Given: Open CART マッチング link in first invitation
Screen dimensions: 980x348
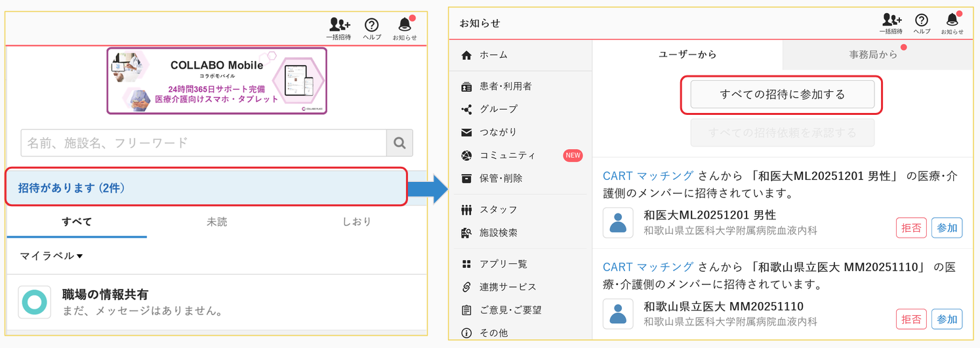Looking at the screenshot, I should pos(648,176).
